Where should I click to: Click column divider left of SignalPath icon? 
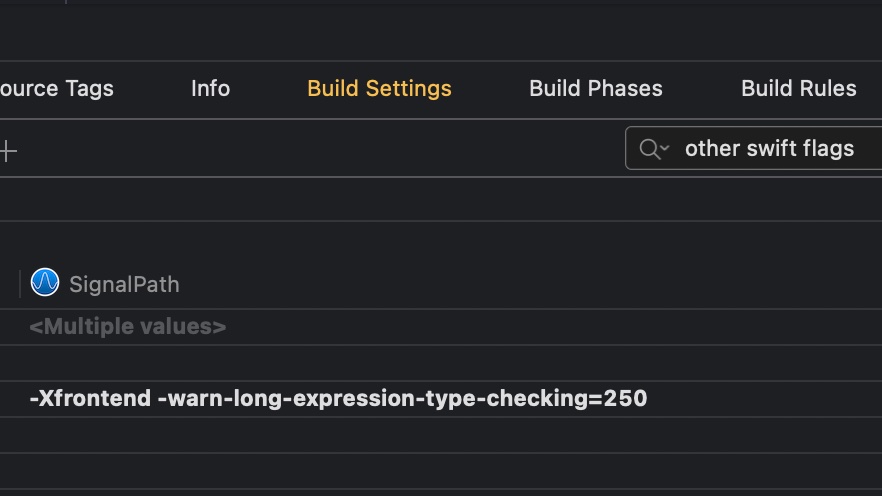click(x=20, y=284)
